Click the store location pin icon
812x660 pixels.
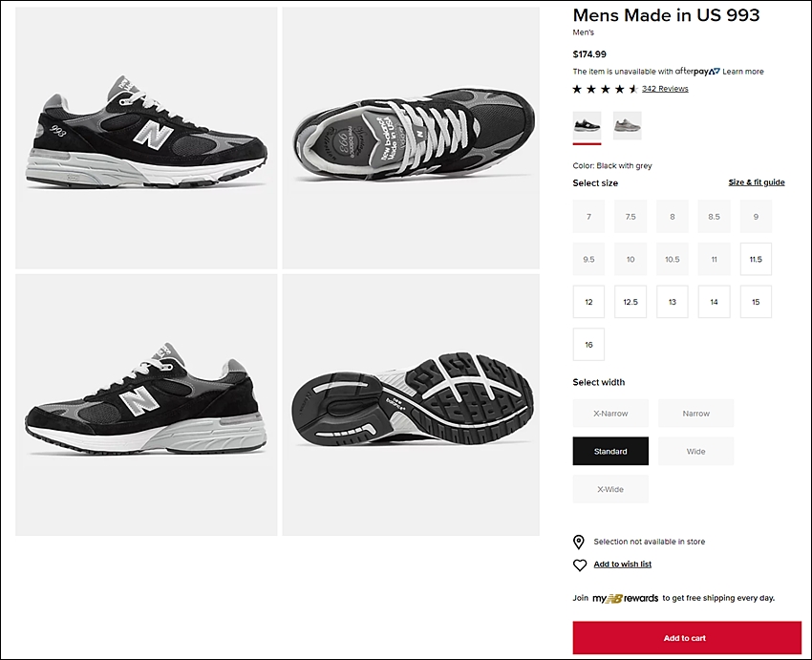coord(579,542)
